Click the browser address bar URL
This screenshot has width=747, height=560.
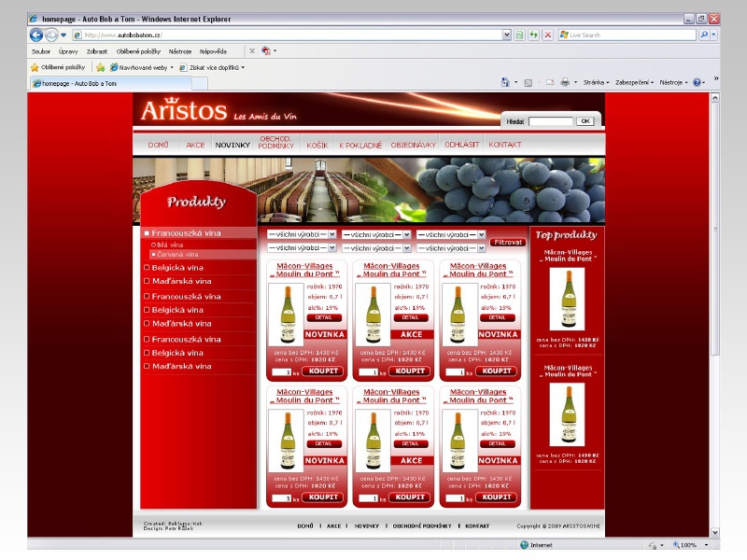click(x=123, y=35)
